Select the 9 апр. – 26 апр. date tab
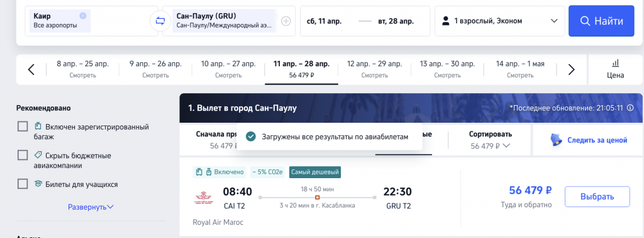Screen dimensions: 644x238 tap(156, 69)
